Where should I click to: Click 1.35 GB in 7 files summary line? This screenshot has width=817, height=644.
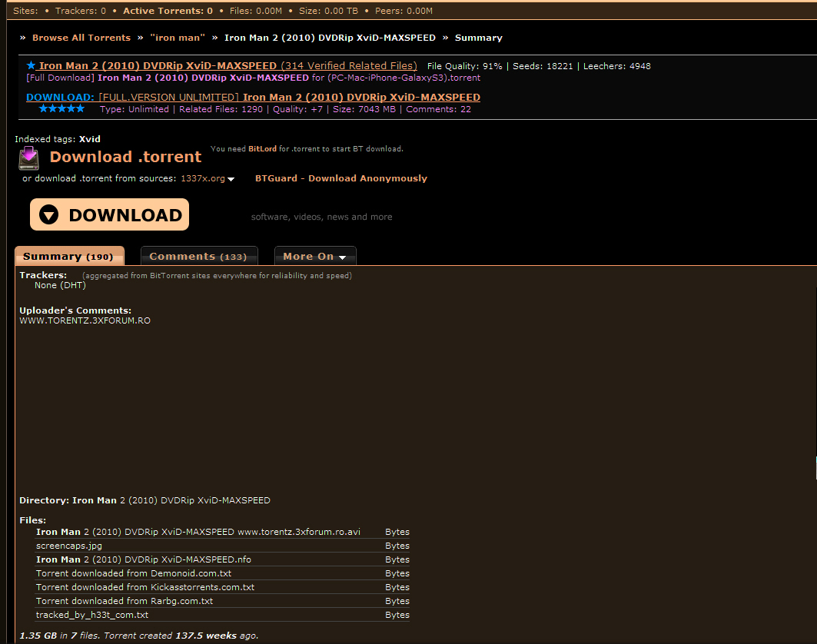coord(138,636)
